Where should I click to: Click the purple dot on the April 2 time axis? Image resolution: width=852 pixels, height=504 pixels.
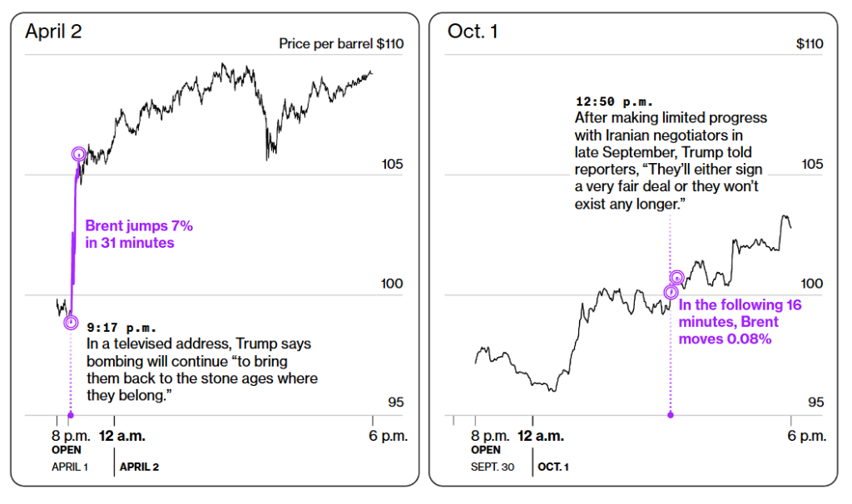tap(71, 416)
